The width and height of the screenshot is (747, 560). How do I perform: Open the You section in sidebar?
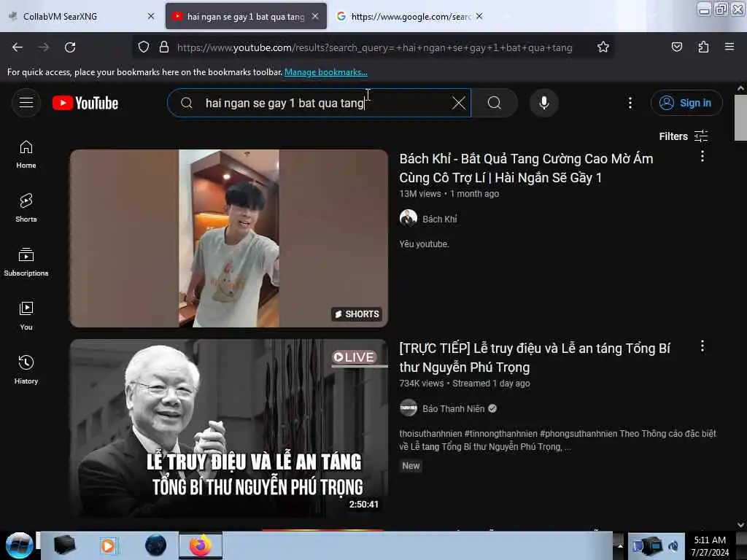(x=26, y=316)
